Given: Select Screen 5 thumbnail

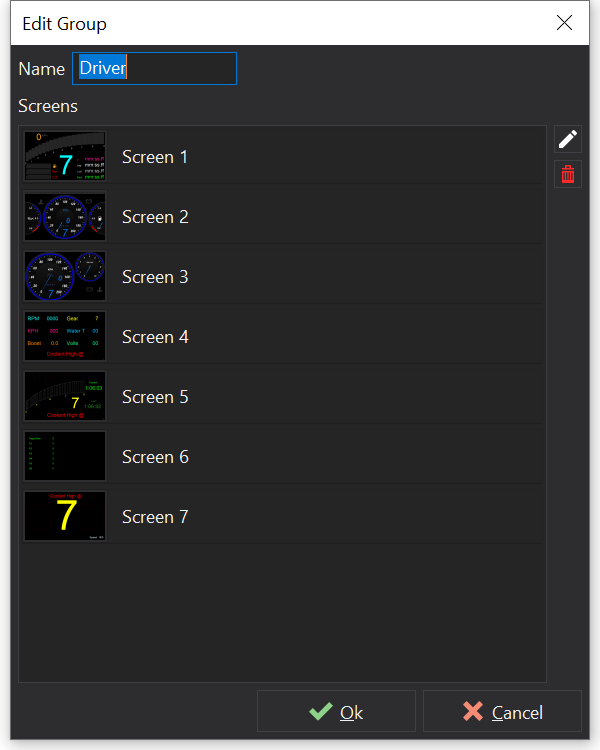Looking at the screenshot, I should point(65,397).
